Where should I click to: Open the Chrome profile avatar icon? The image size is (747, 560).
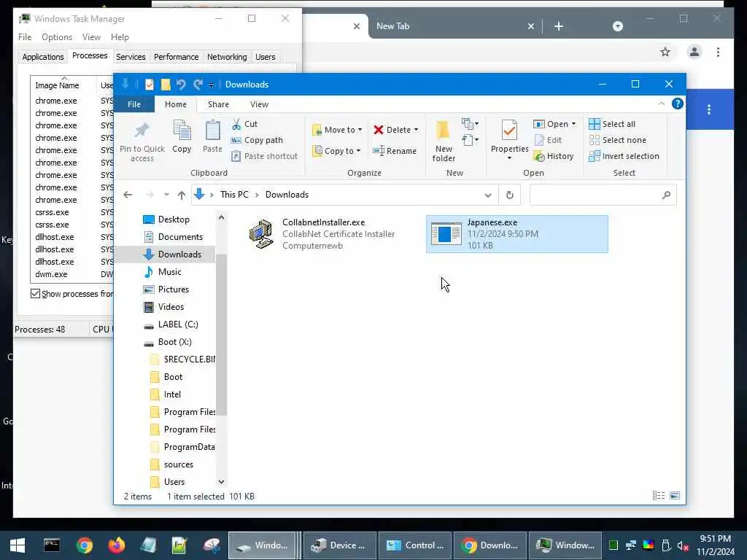[694, 52]
